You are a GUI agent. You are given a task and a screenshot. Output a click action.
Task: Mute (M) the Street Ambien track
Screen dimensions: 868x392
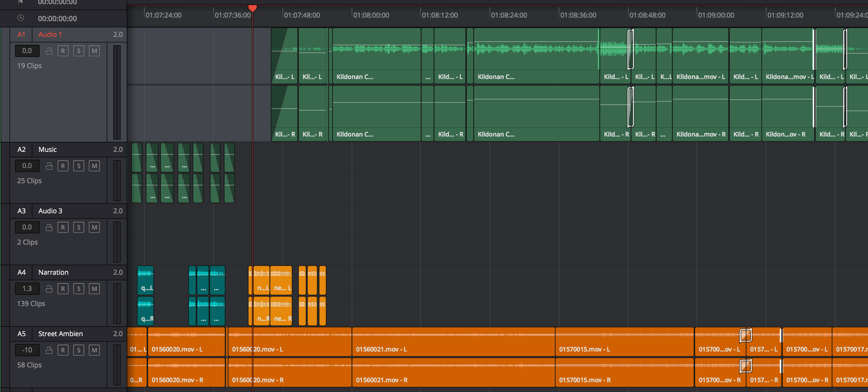click(x=94, y=350)
